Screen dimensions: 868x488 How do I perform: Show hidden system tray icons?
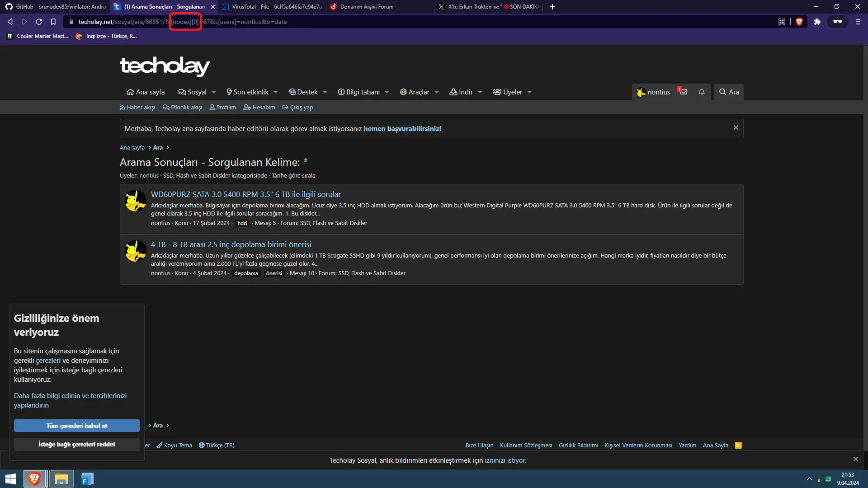point(809,479)
